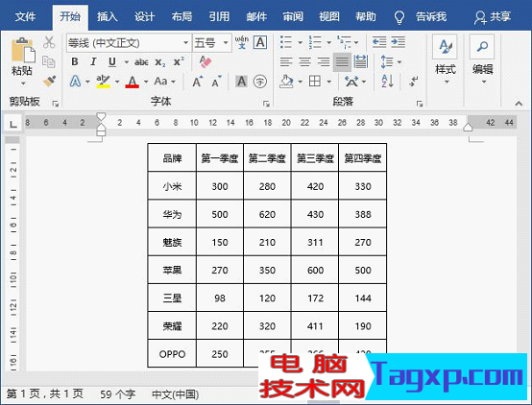Align text right
The width and height of the screenshot is (532, 405).
(324, 62)
